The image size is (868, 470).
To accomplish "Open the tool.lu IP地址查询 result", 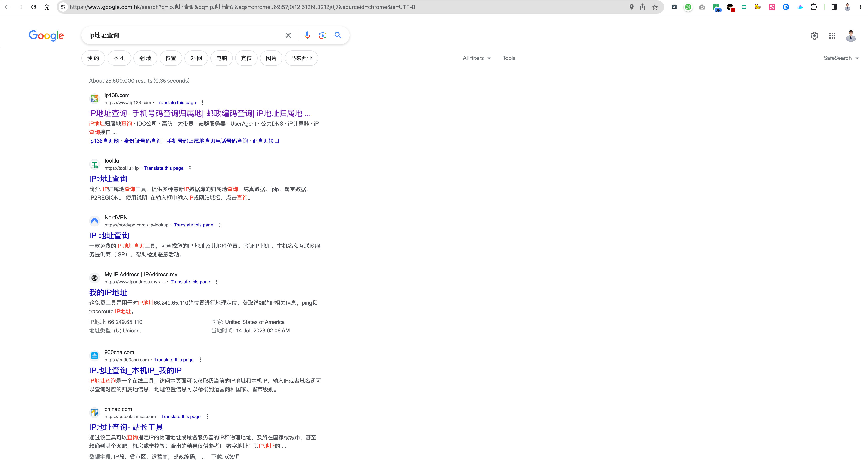I will coord(108,179).
